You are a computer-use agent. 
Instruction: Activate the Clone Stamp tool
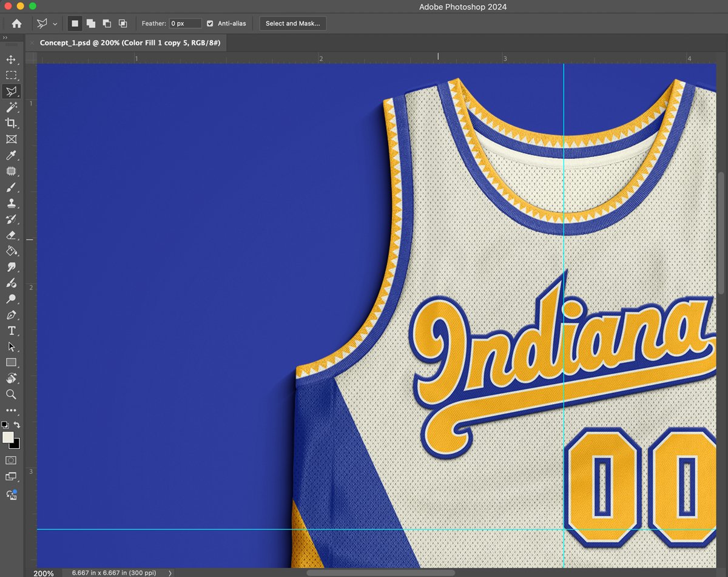pyautogui.click(x=11, y=203)
